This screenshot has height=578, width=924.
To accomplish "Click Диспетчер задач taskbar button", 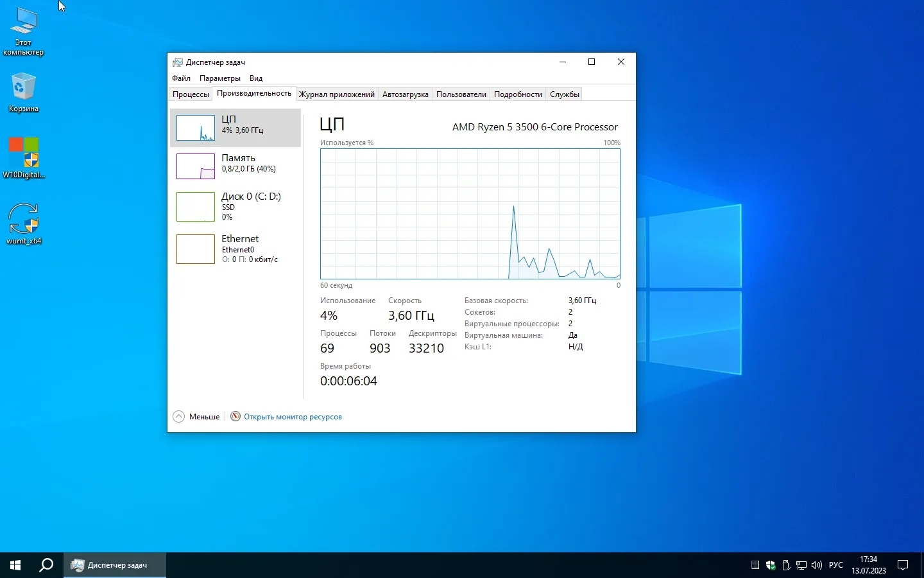I will click(115, 565).
